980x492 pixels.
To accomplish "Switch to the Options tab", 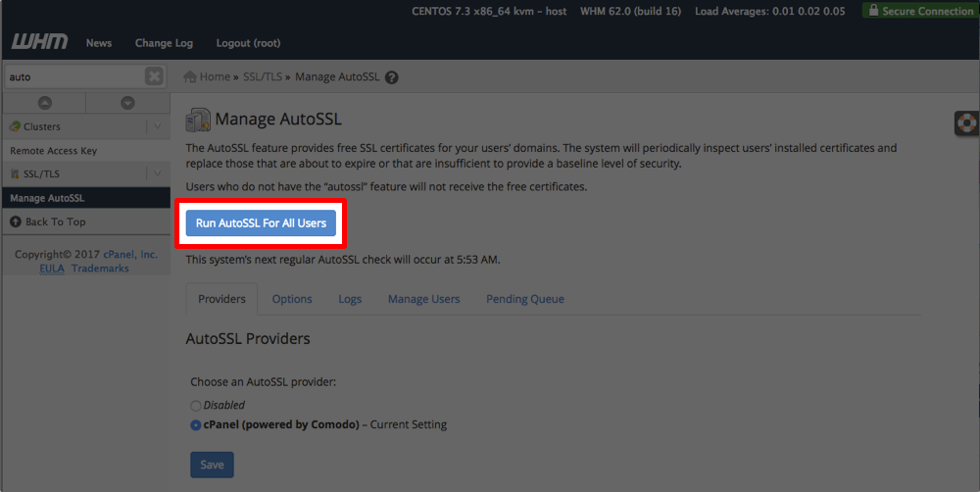I will [292, 299].
